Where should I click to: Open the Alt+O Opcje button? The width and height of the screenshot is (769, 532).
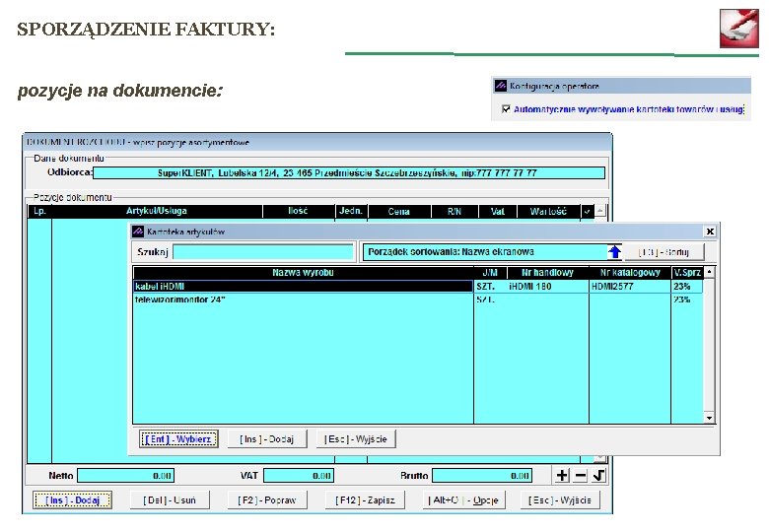(463, 500)
